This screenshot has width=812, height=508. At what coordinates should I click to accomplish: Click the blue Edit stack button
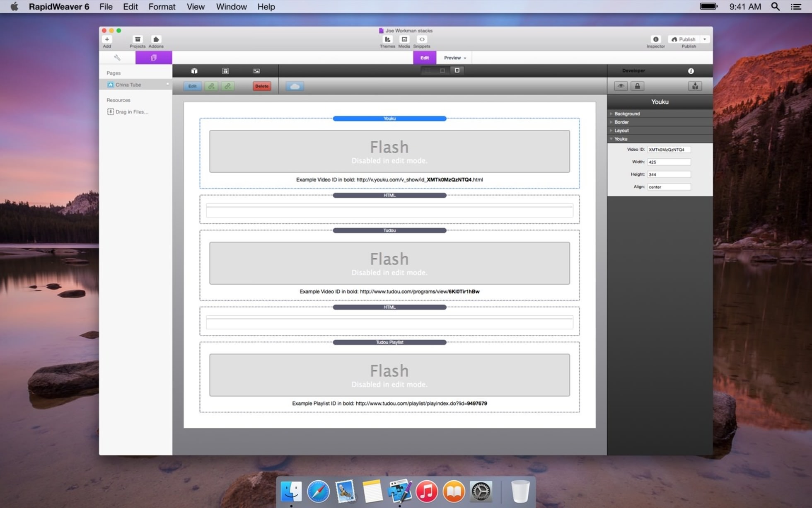[x=193, y=86]
